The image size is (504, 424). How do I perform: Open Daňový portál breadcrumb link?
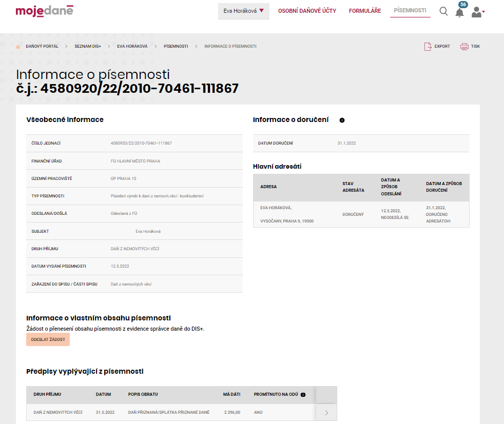42,47
